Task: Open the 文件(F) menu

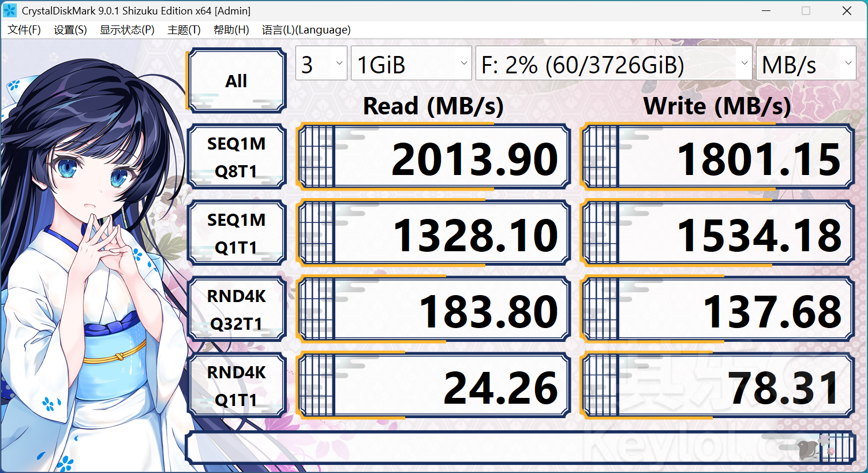Action: click(24, 30)
